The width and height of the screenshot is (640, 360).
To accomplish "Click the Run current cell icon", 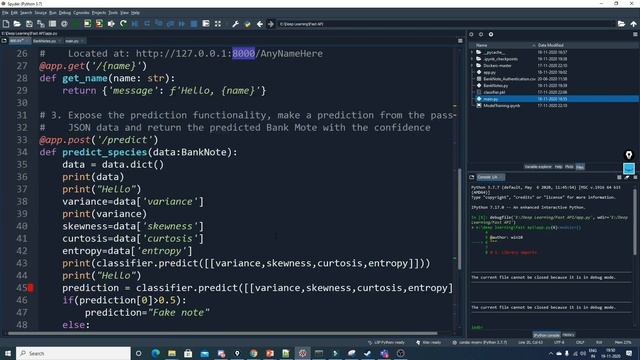I will coord(87,24).
